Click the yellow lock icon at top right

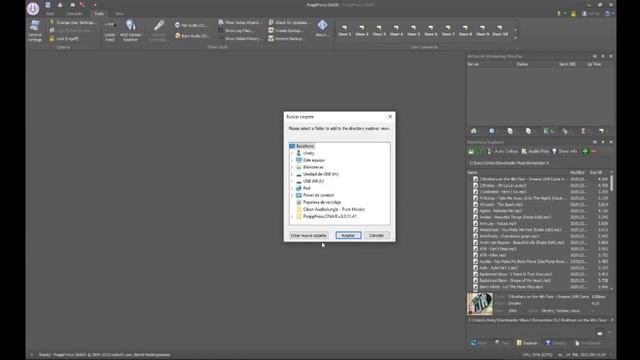tap(573, 13)
